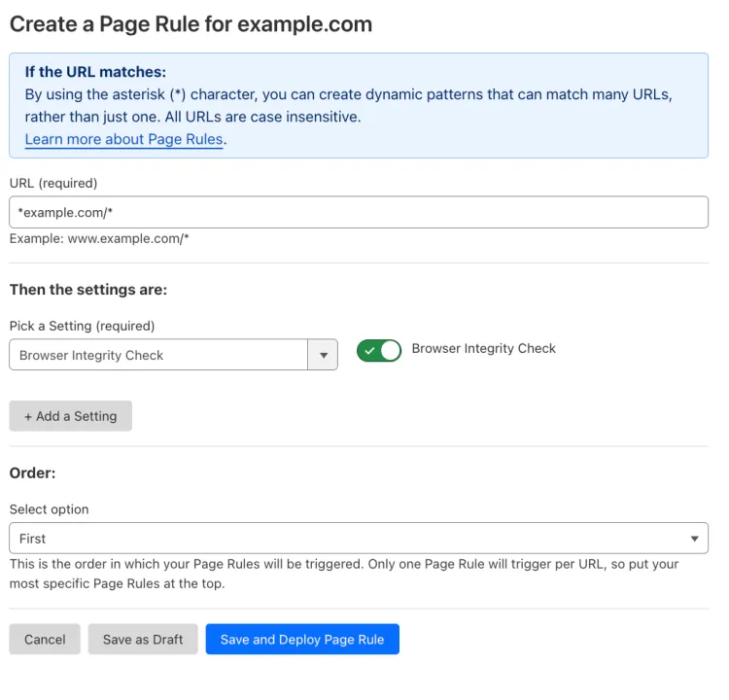Image resolution: width=729 pixels, height=700 pixels.
Task: Click the arrow button on the setting dropdown
Action: coord(322,355)
